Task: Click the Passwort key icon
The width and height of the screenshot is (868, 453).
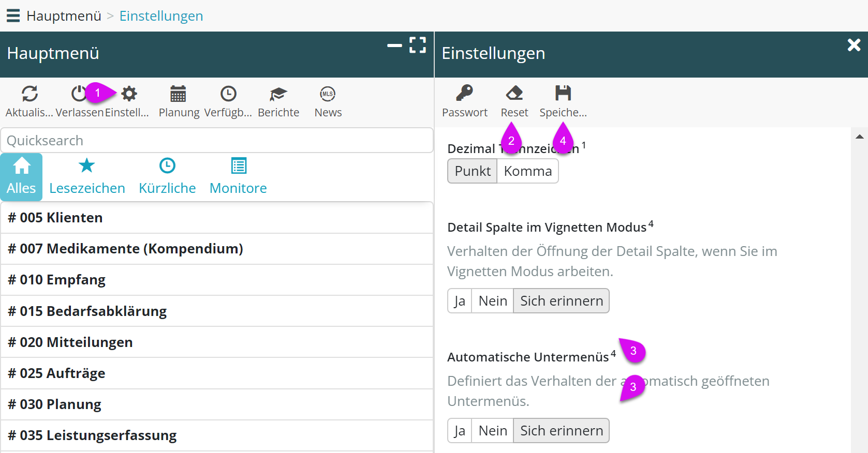Action: click(x=464, y=93)
